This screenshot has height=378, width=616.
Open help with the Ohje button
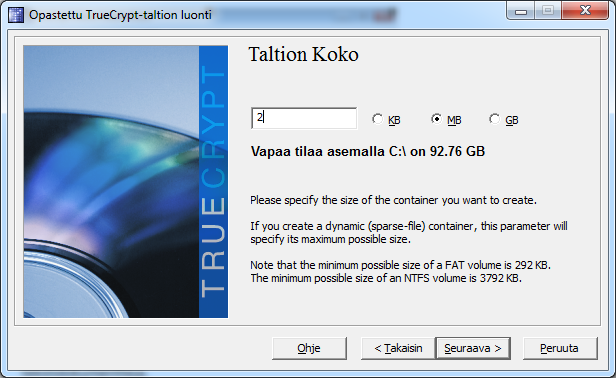coord(309,348)
